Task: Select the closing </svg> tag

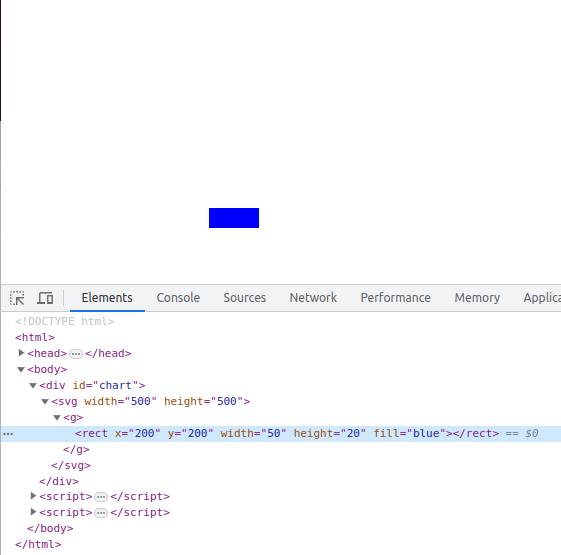Action: (x=71, y=466)
